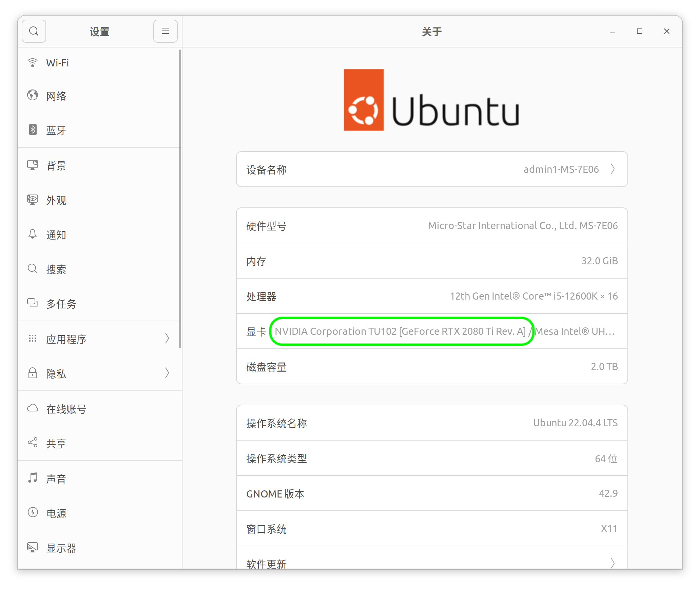The image size is (700, 589).
Task: Open 背景 settings
Action: 99,166
